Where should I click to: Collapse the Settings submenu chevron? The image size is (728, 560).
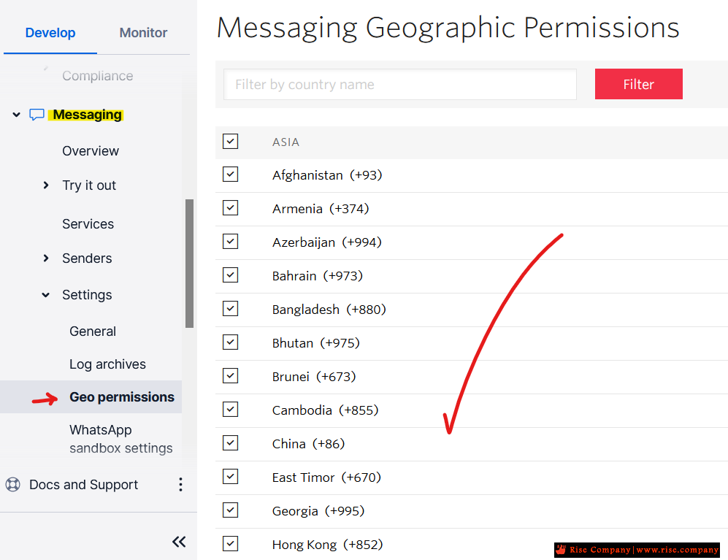(46, 295)
